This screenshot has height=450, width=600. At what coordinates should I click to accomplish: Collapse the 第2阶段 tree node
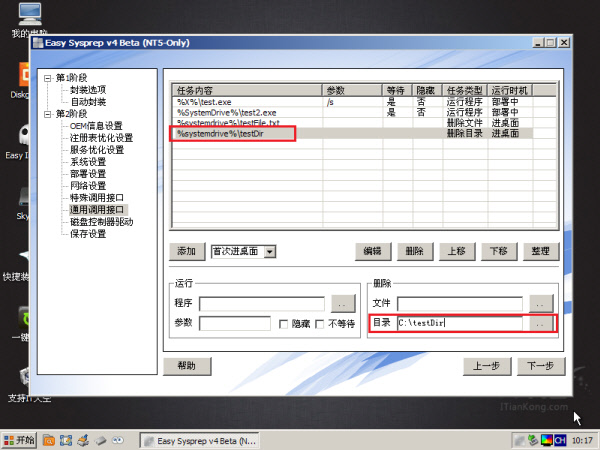(47, 114)
